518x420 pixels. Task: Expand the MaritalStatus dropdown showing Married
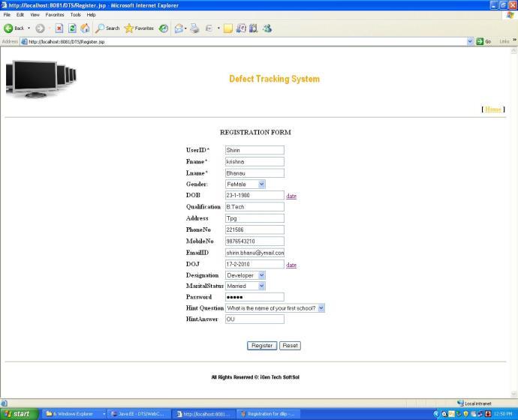coord(245,286)
